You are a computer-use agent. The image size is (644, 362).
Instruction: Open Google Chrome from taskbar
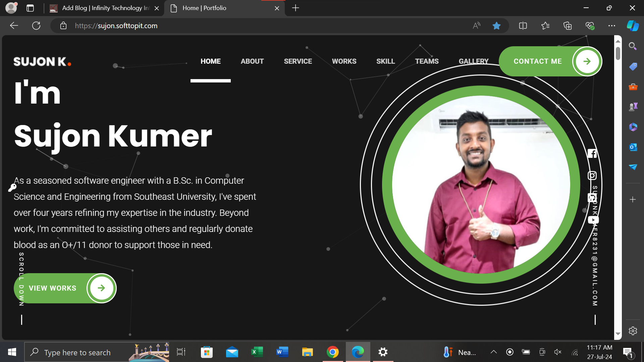pyautogui.click(x=332, y=352)
